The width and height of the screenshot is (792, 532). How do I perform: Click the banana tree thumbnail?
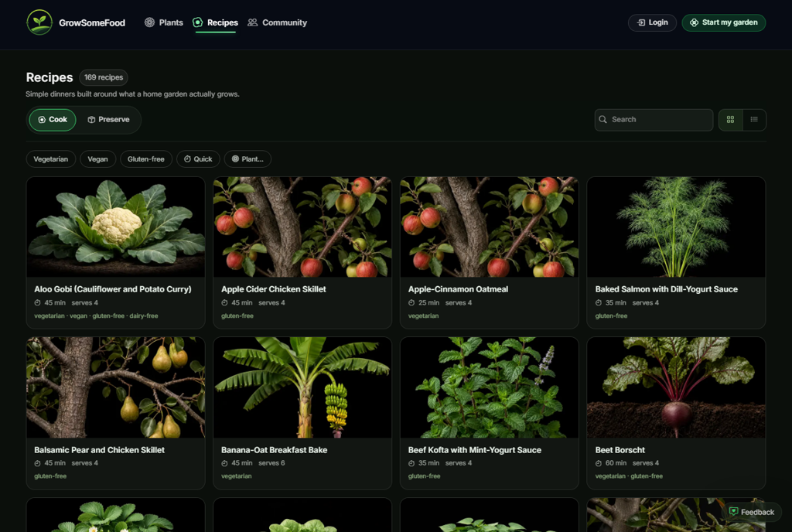point(302,387)
